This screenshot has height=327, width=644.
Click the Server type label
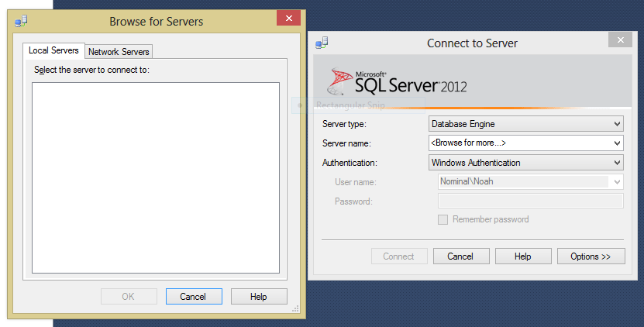tap(344, 124)
